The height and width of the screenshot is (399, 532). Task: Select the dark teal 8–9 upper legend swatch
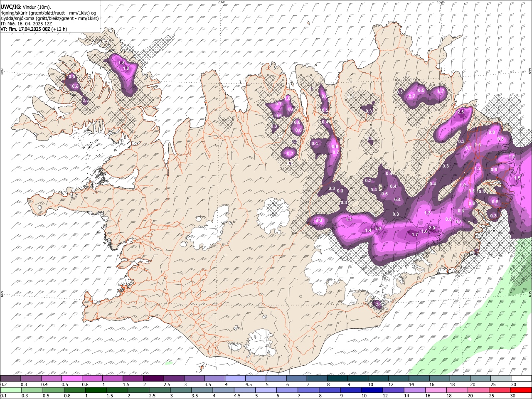coord(337,378)
